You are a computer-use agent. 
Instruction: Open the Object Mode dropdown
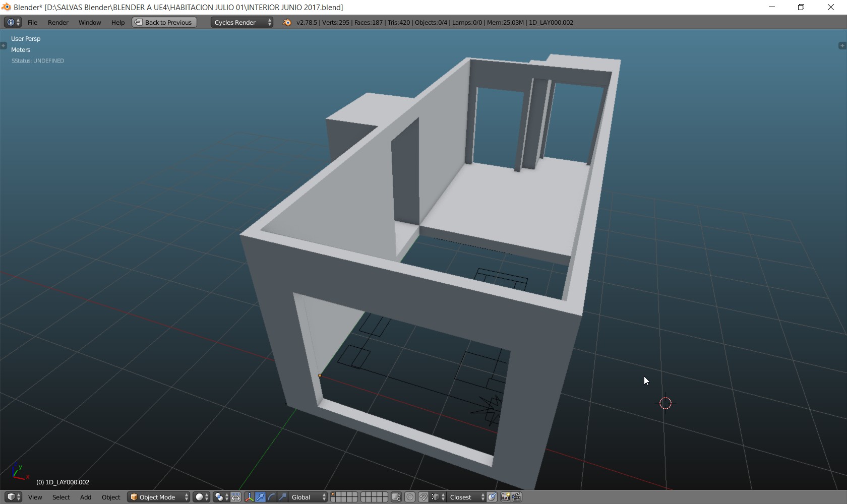158,497
